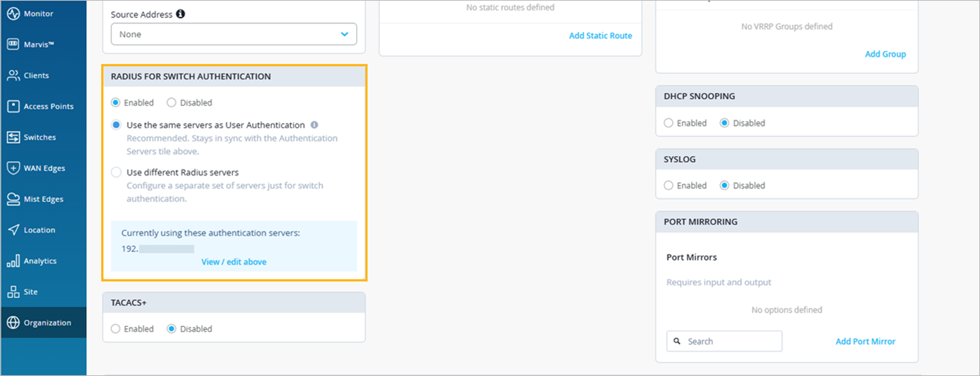Click Add Group link for VRRP
980x376 pixels.
pyautogui.click(x=886, y=54)
